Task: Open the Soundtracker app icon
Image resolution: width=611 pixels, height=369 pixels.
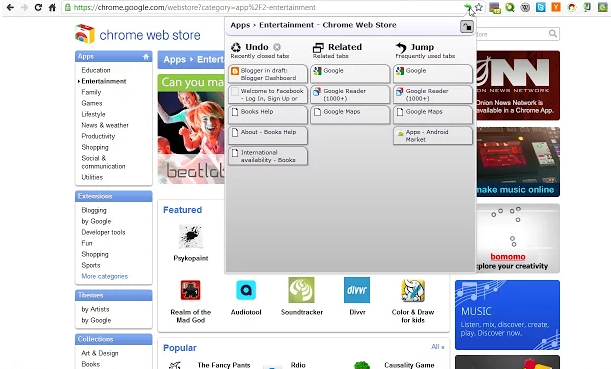Action: (x=301, y=290)
